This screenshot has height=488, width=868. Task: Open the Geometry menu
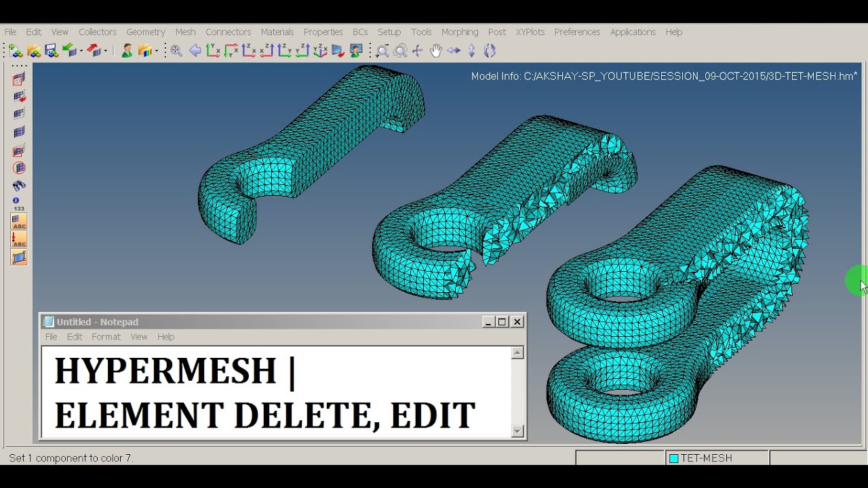tap(146, 32)
